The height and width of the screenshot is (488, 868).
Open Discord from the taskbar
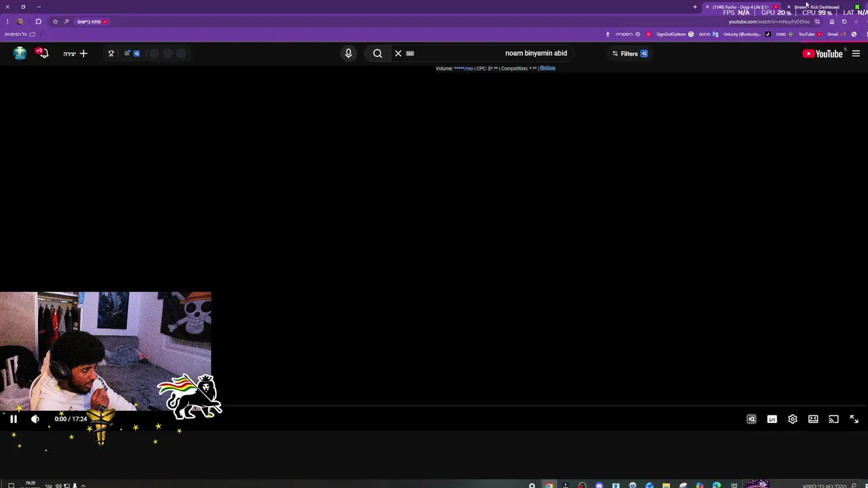point(599,485)
